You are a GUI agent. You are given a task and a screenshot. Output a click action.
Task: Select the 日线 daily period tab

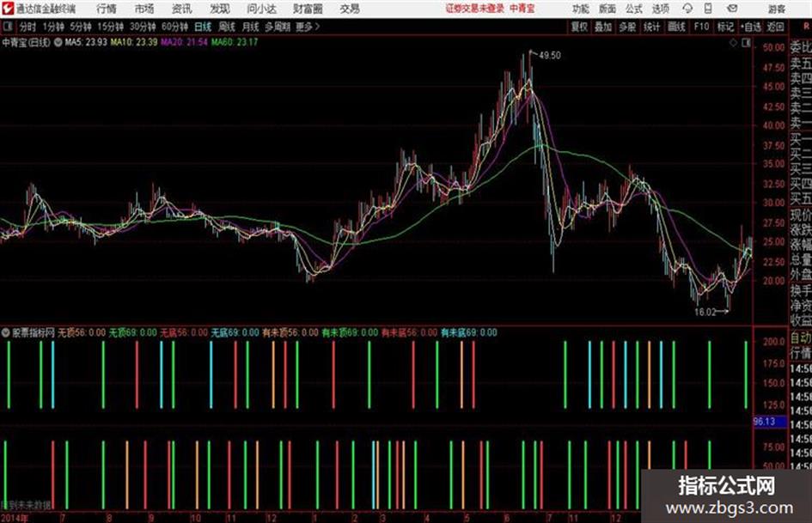point(203,27)
